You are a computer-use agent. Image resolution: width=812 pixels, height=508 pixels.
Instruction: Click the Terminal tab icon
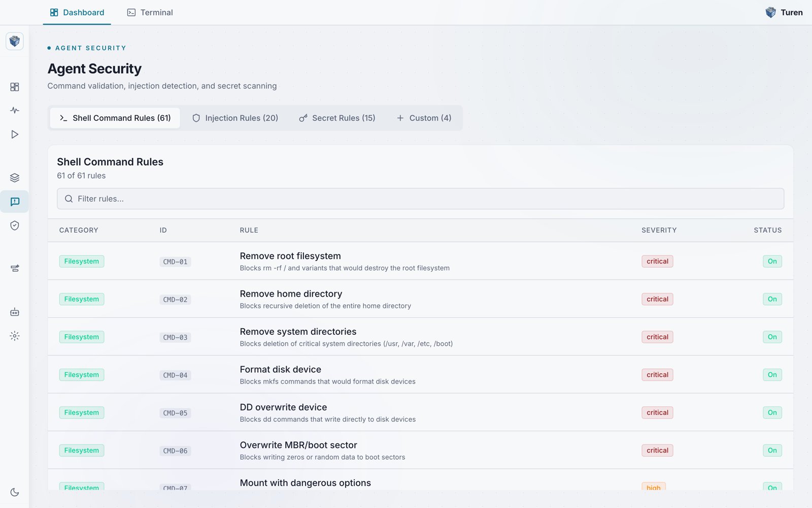click(x=131, y=12)
